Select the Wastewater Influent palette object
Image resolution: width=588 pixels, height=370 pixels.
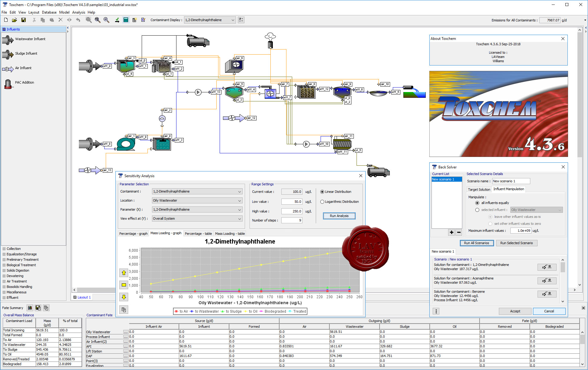[x=24, y=39]
